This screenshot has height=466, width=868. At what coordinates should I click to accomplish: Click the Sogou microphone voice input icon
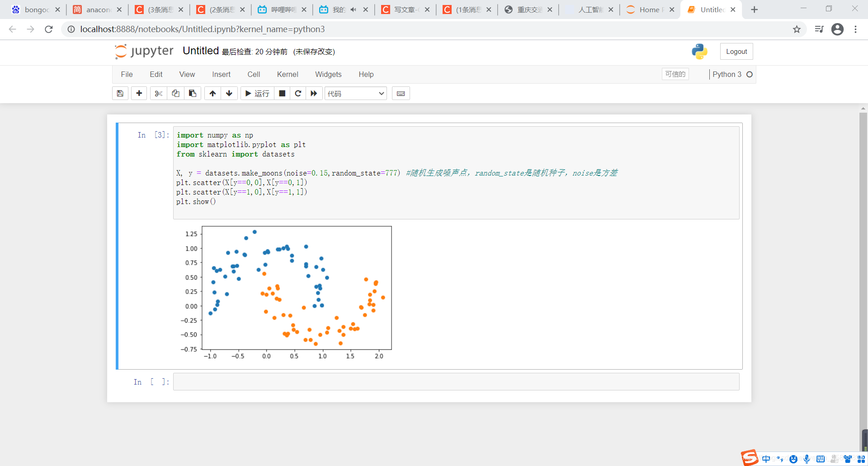(x=807, y=459)
